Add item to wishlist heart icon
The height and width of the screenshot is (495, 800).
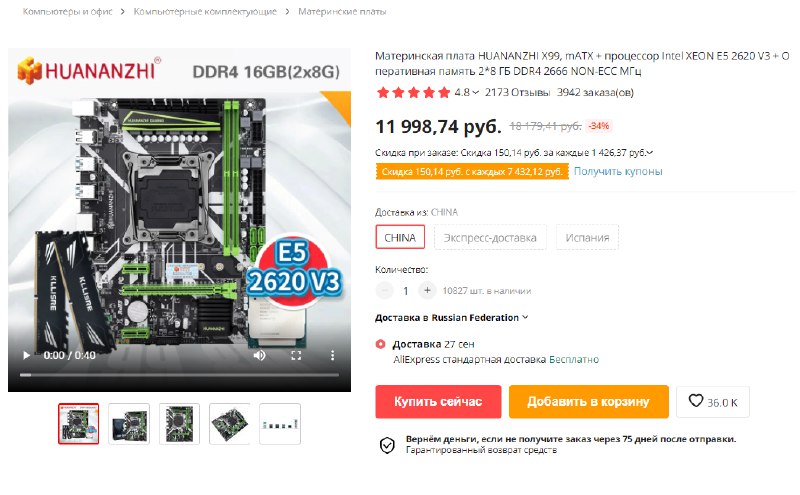[x=696, y=401]
